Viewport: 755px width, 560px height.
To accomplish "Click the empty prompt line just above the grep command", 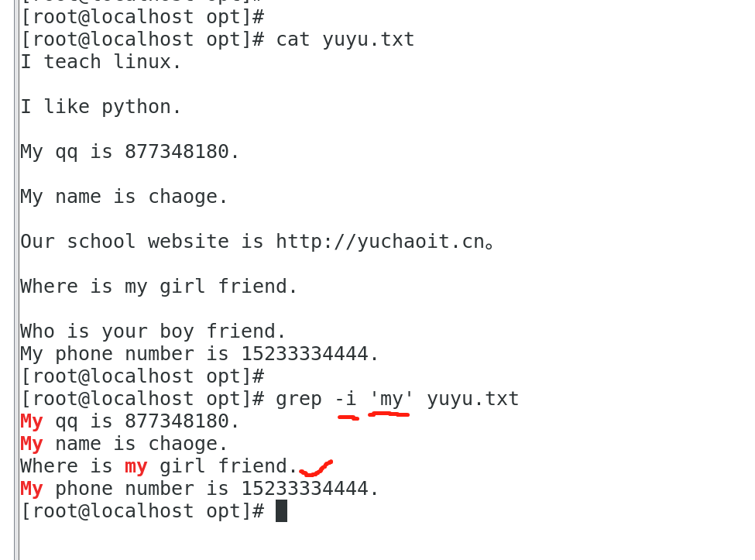I will pyautogui.click(x=142, y=376).
